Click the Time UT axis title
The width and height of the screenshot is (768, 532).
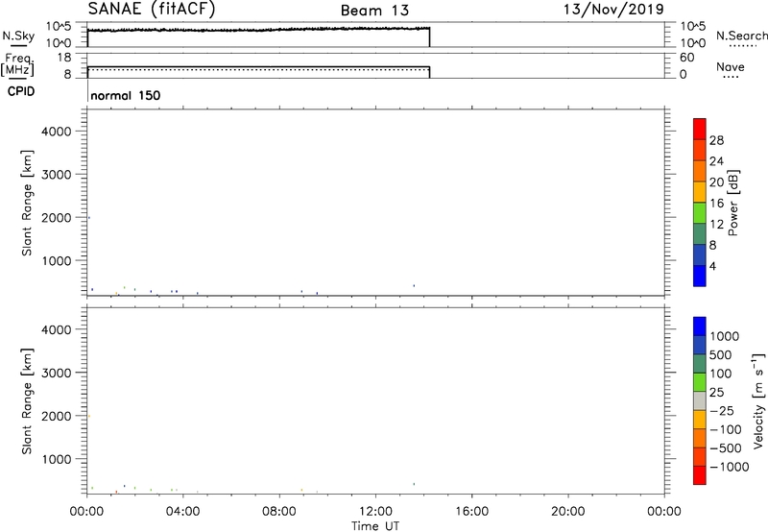[x=375, y=525]
